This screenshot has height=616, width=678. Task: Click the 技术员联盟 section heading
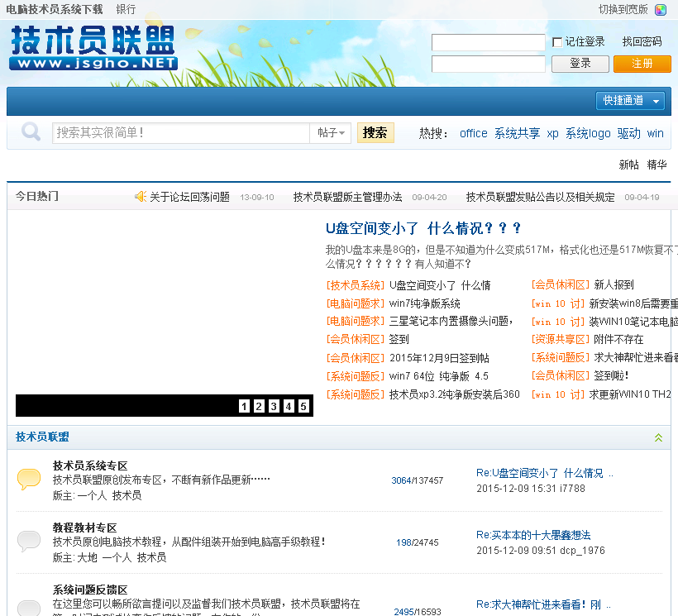[42, 437]
